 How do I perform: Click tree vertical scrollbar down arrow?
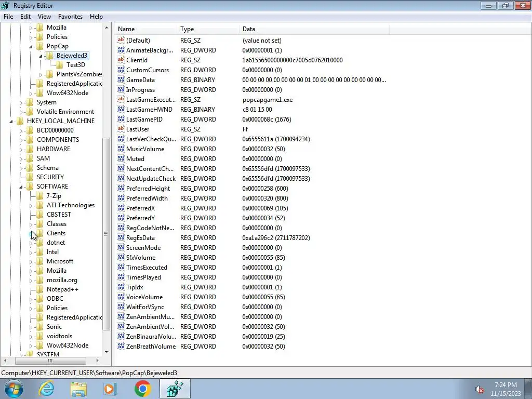[107, 352]
